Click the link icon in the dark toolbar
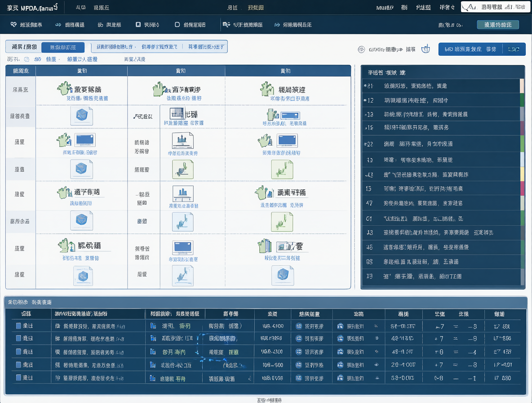The height and width of the screenshot is (403, 532). pyautogui.click(x=100, y=25)
